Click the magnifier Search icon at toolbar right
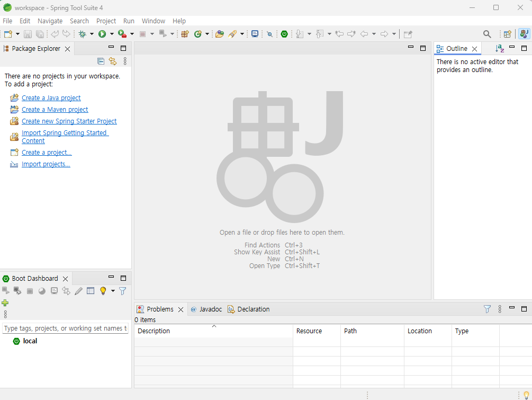The image size is (532, 400). (487, 34)
